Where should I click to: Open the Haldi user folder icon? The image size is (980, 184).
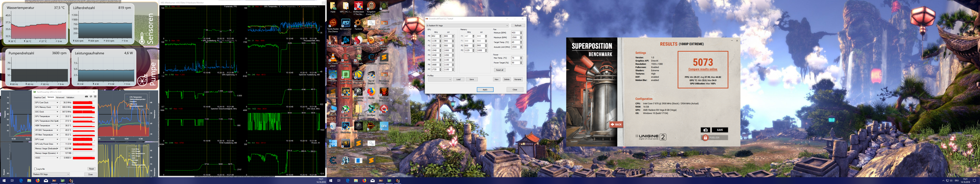(333, 8)
